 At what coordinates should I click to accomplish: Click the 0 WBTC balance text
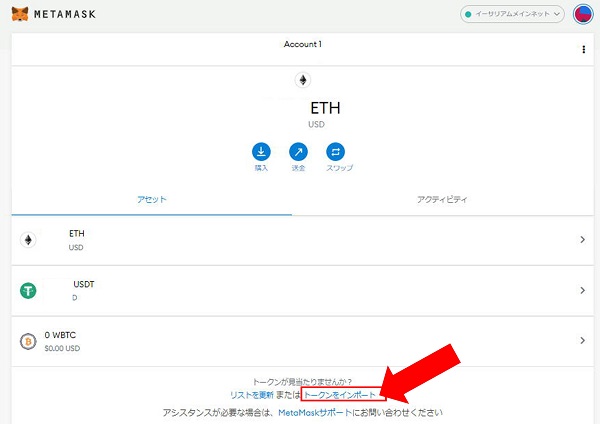tap(60, 335)
